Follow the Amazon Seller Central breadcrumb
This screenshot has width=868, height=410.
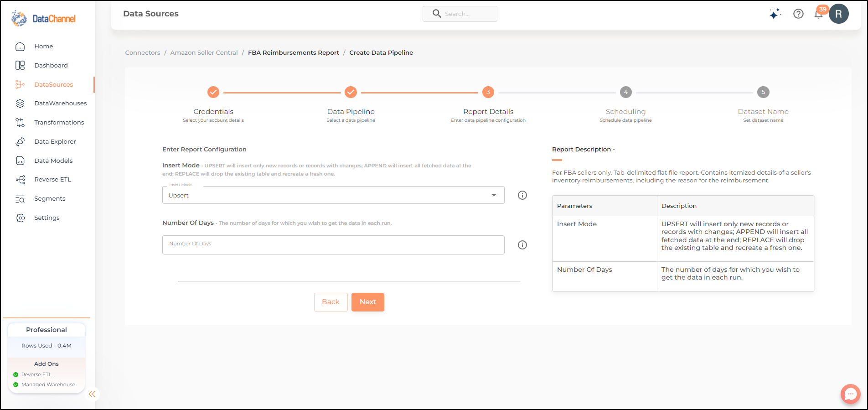(204, 53)
